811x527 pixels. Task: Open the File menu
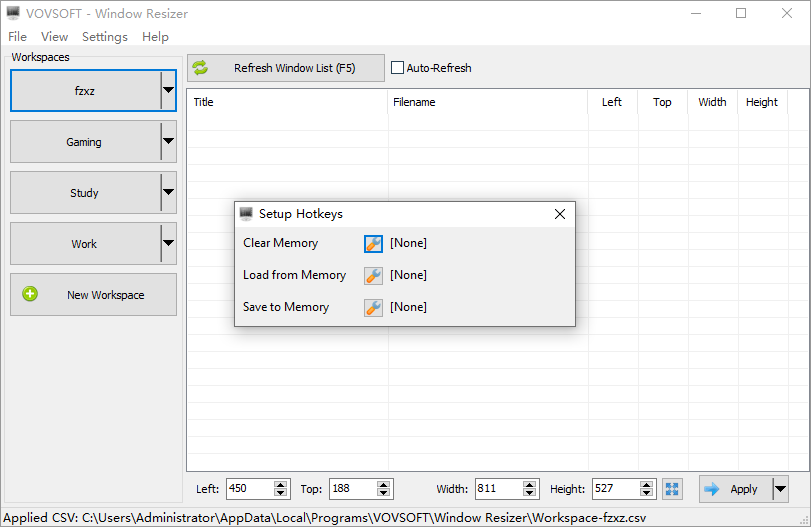click(17, 37)
